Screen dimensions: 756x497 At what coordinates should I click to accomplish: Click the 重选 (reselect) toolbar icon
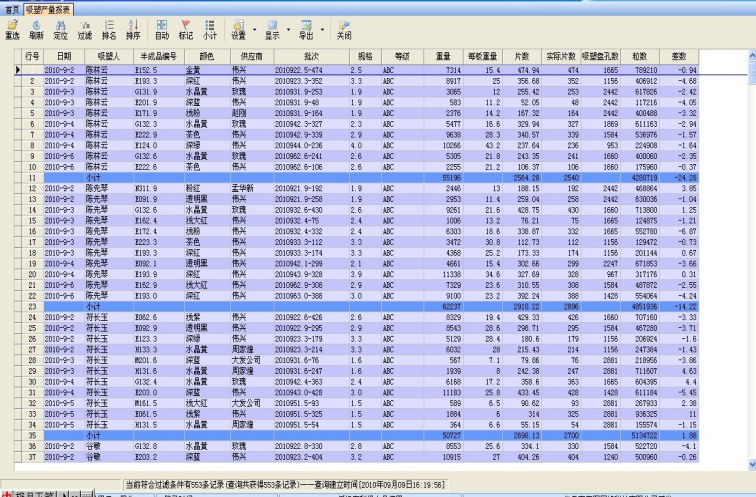pyautogui.click(x=13, y=27)
